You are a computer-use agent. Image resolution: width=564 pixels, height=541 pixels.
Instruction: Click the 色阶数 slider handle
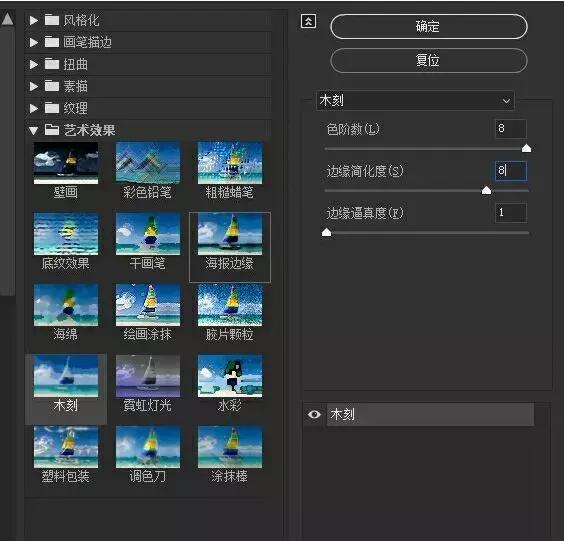pos(526,148)
